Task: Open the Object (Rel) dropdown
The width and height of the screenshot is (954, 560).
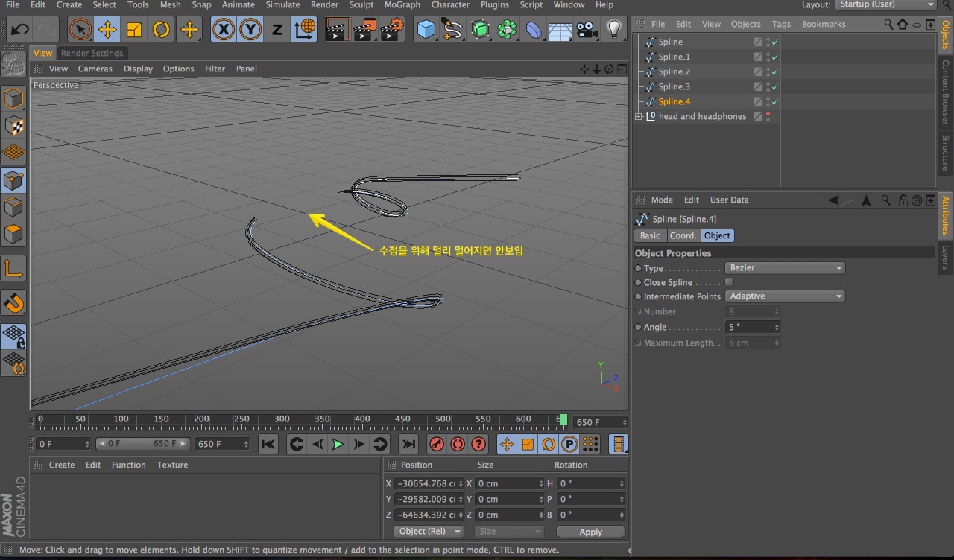Action: pyautogui.click(x=428, y=532)
